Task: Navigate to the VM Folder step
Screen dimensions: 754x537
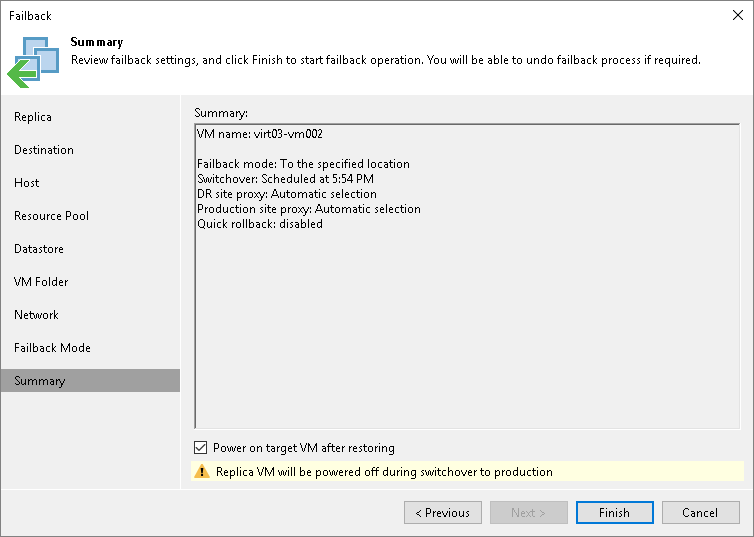Action: click(41, 282)
